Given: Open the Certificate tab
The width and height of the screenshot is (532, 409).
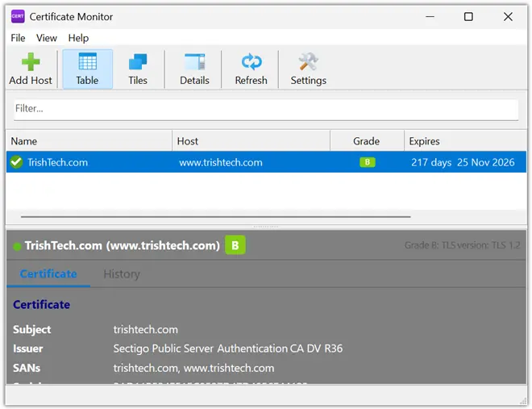Looking at the screenshot, I should [48, 274].
